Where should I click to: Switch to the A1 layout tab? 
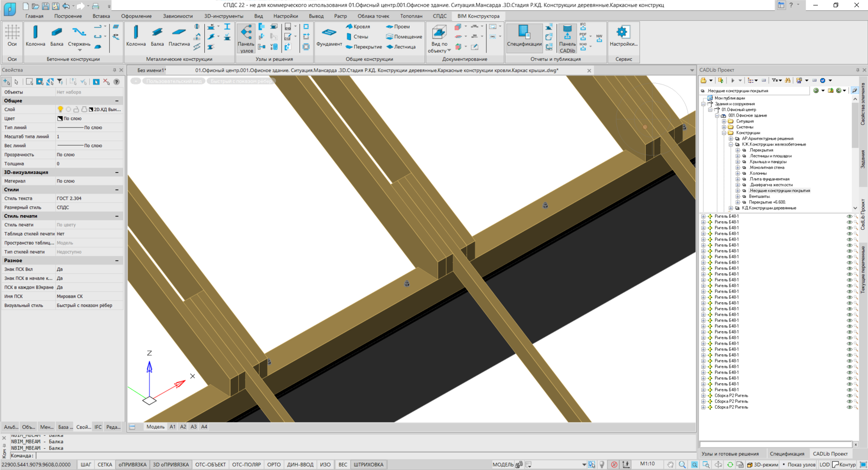(172, 427)
